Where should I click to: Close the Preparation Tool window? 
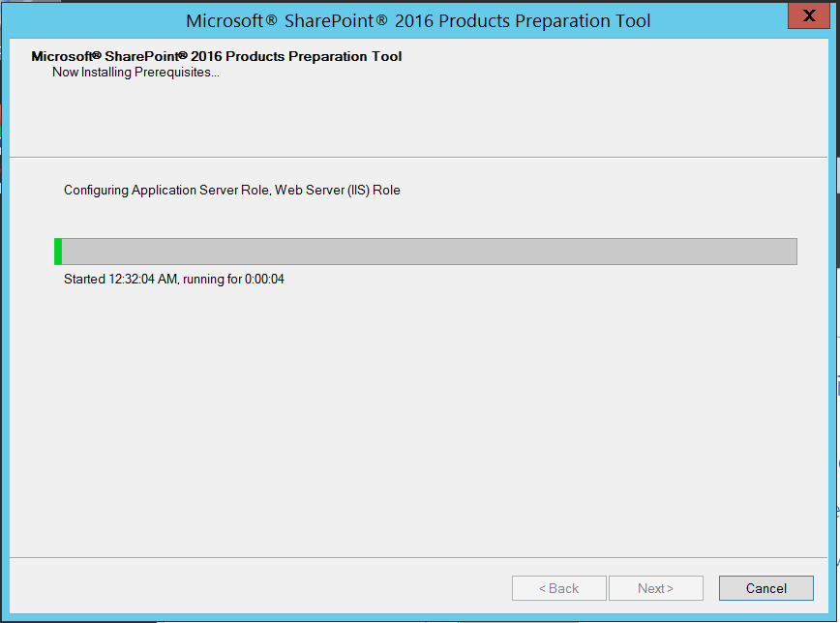pos(809,15)
